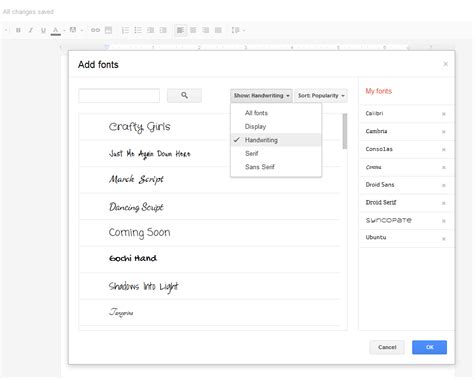
Task: Select Syncopate in My fonts list
Action: [x=389, y=220]
